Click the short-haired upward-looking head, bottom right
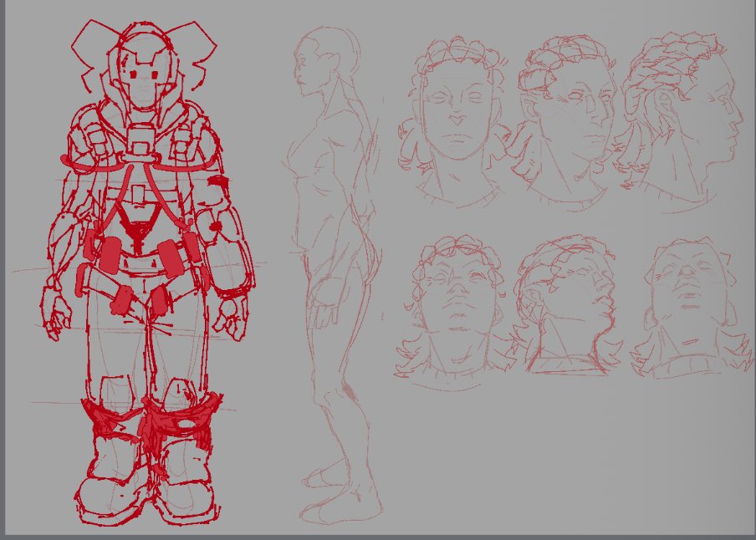Screen dimensions: 756x540 [692, 308]
